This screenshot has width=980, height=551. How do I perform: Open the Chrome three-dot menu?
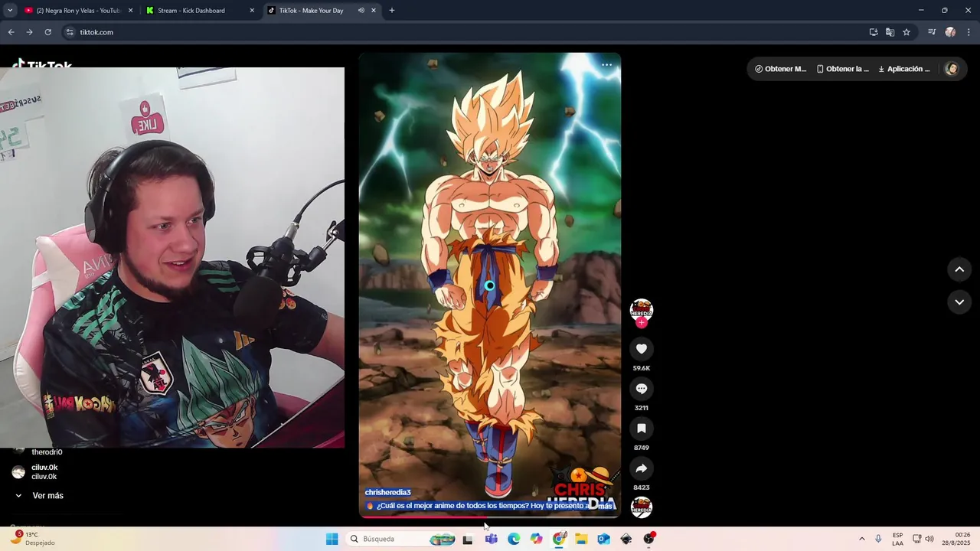969,32
